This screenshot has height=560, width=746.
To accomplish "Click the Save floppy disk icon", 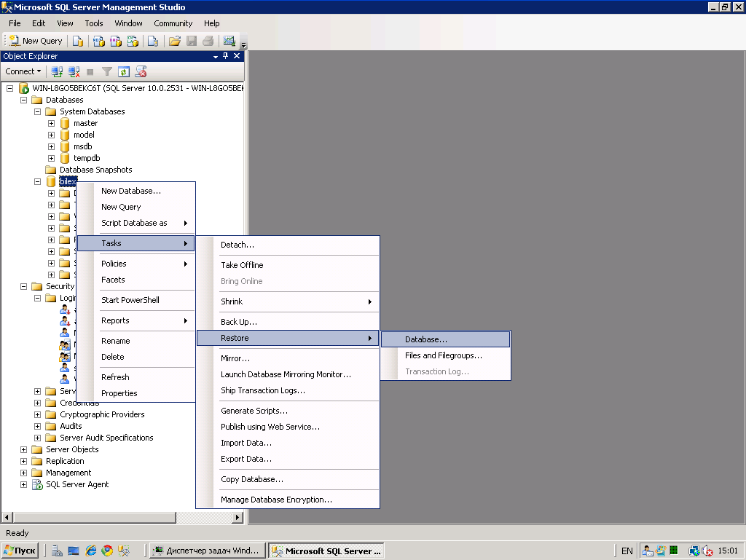I will pos(192,41).
